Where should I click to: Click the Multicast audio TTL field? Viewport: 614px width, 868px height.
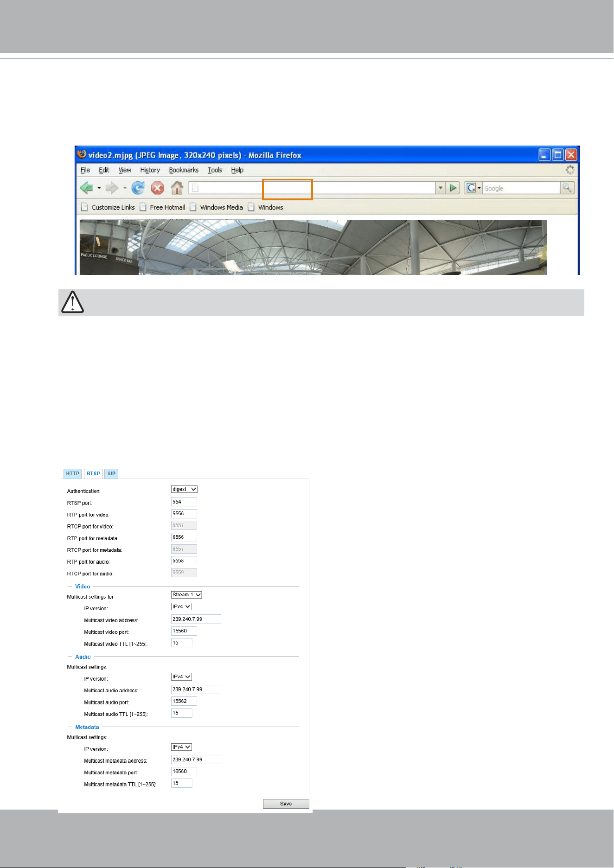(x=182, y=713)
